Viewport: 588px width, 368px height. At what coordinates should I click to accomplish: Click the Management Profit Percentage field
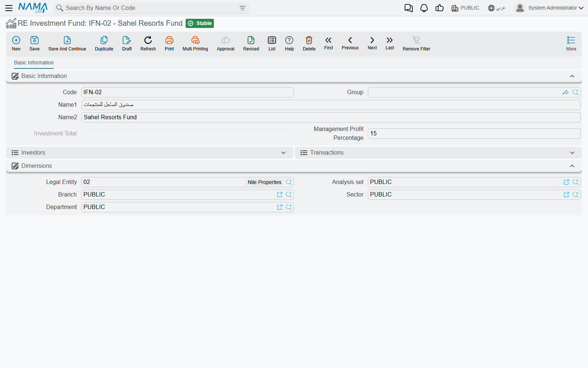tap(474, 134)
